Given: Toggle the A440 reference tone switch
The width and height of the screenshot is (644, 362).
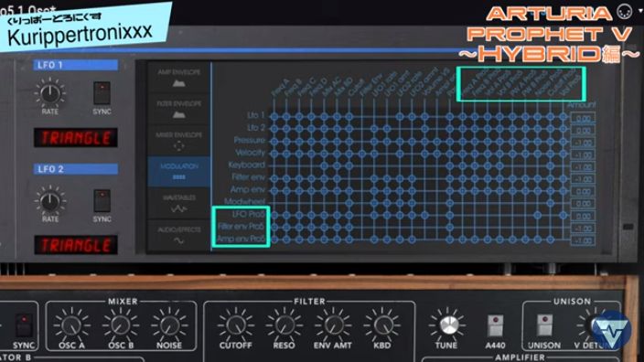Looking at the screenshot, I should [495, 325].
